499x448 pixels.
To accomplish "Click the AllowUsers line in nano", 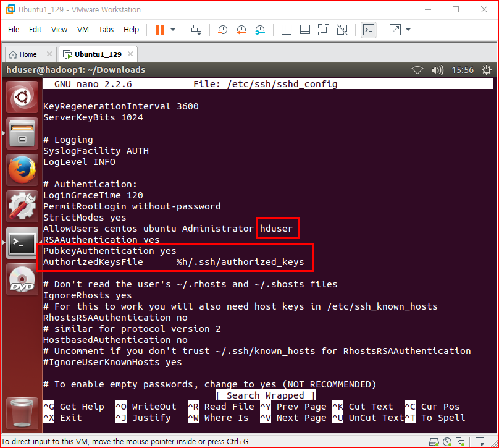I will point(168,229).
